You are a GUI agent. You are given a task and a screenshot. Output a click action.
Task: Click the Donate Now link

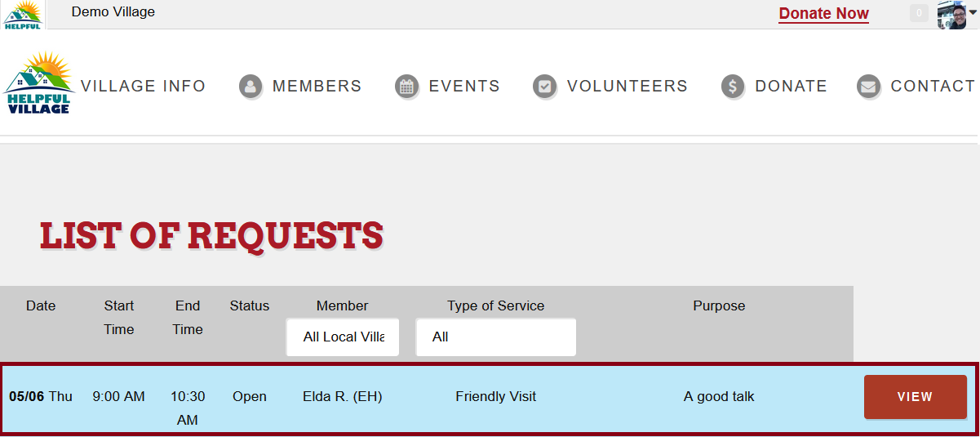click(823, 14)
